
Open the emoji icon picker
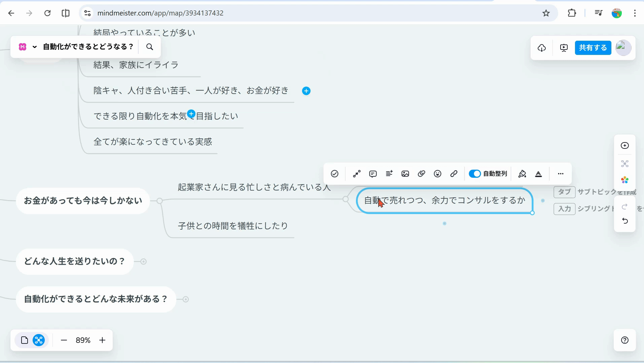(437, 174)
